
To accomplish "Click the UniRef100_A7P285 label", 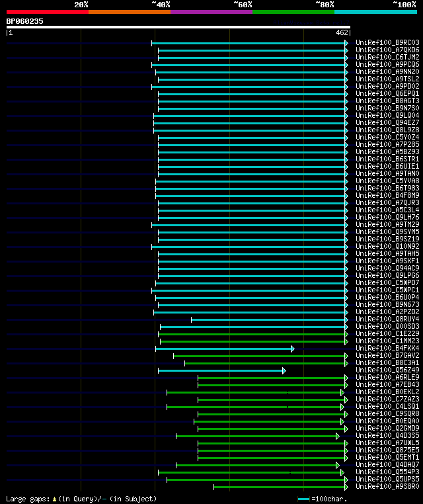I will click(387, 144).
